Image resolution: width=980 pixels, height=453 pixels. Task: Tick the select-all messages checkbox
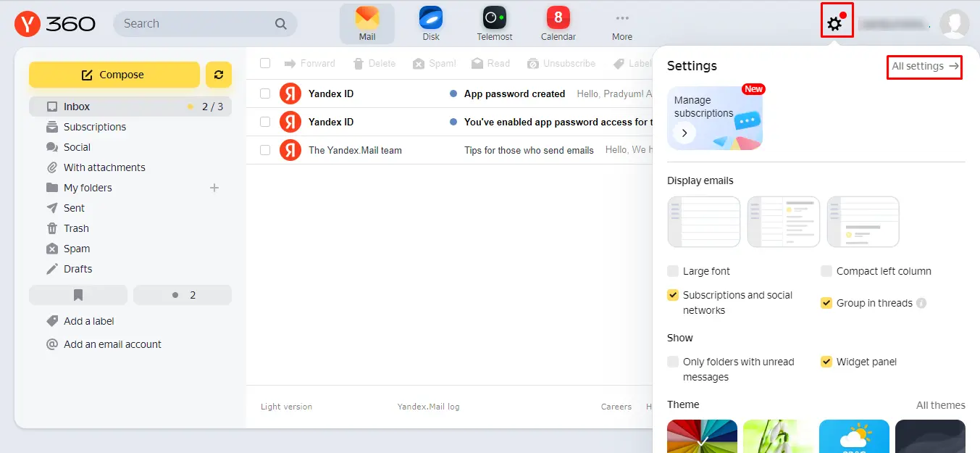pos(265,64)
